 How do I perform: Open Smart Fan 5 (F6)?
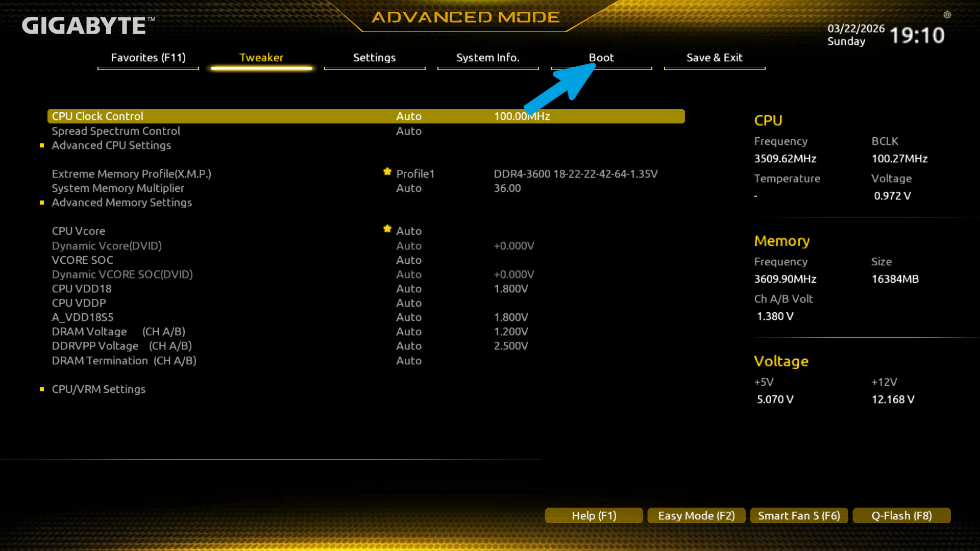pyautogui.click(x=799, y=516)
